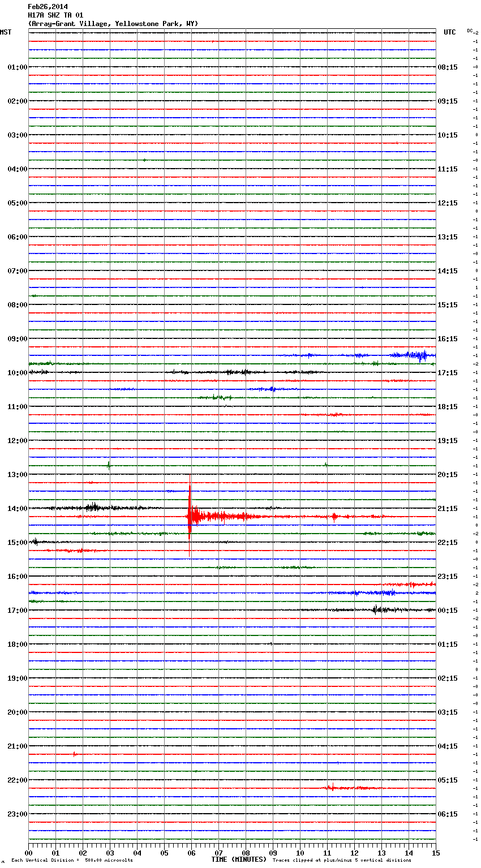
Task: Select the 02:00 MST row label
Action: tap(17, 101)
